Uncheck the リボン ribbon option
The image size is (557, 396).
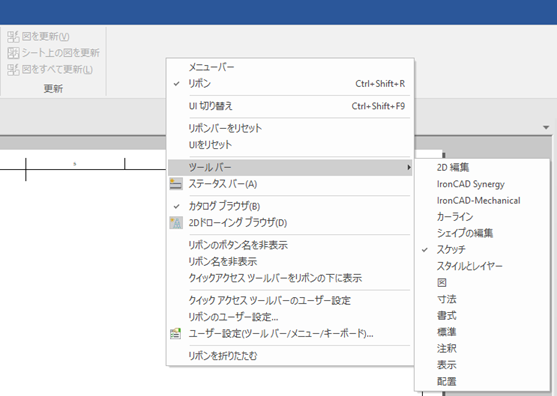tap(290, 84)
